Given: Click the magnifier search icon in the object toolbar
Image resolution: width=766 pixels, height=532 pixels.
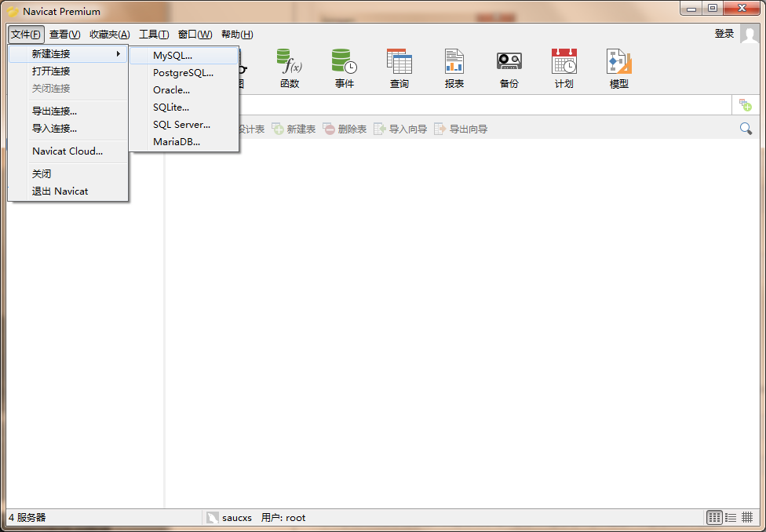Looking at the screenshot, I should tap(746, 129).
